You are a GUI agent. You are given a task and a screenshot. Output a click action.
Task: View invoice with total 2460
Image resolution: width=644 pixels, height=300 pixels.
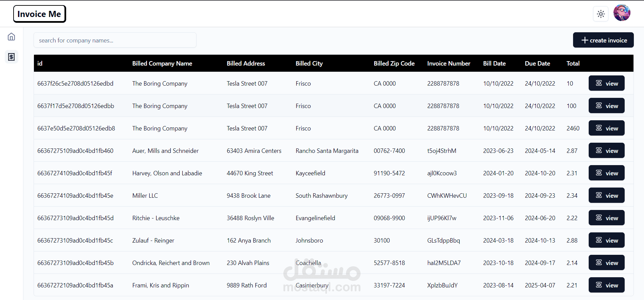click(606, 128)
